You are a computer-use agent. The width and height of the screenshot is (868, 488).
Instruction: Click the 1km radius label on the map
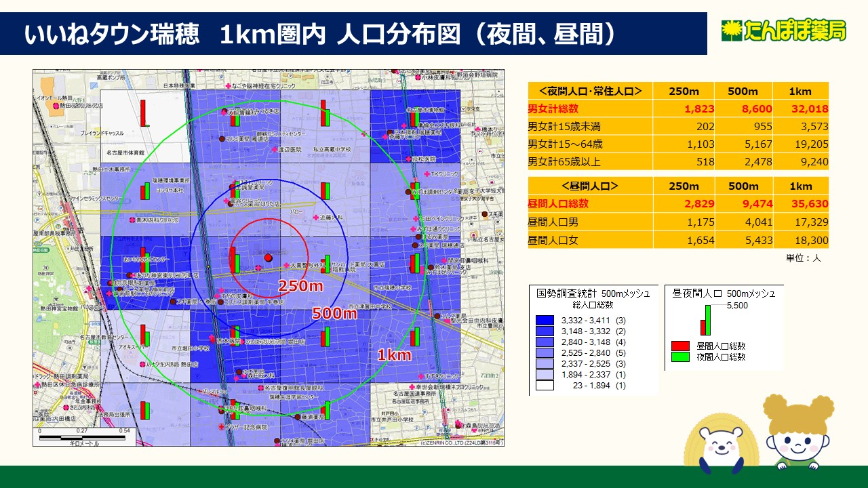[x=394, y=354]
